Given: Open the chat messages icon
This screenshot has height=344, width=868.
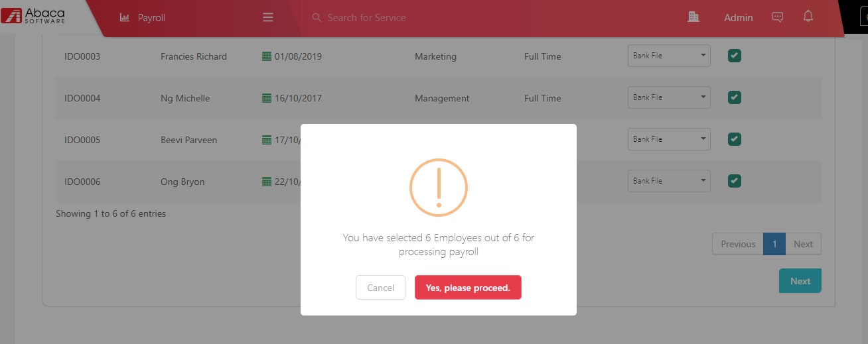Looking at the screenshot, I should click(x=778, y=17).
